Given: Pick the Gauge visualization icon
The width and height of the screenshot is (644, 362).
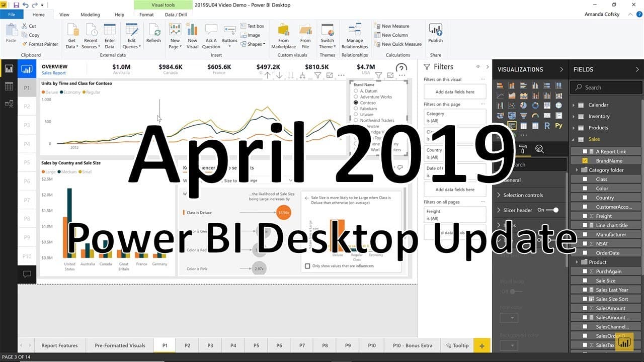Looking at the screenshot, I should [x=535, y=116].
